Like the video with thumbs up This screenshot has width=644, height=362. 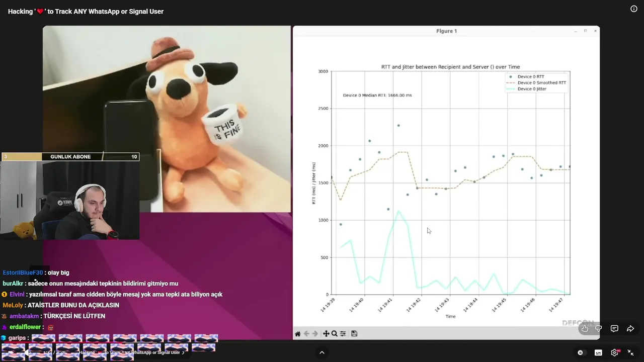pyautogui.click(x=585, y=329)
